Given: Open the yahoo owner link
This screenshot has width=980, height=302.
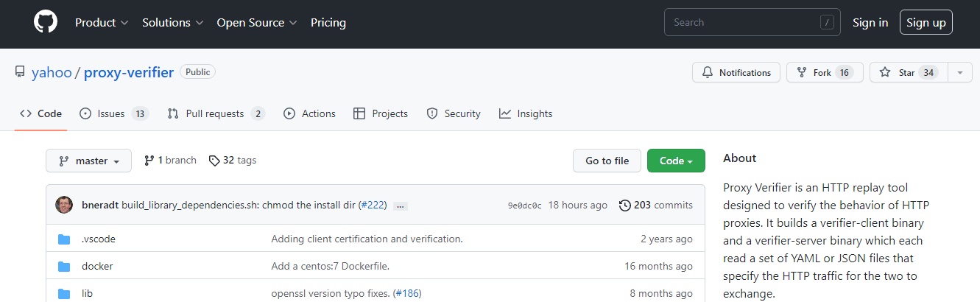Looking at the screenshot, I should pyautogui.click(x=52, y=72).
